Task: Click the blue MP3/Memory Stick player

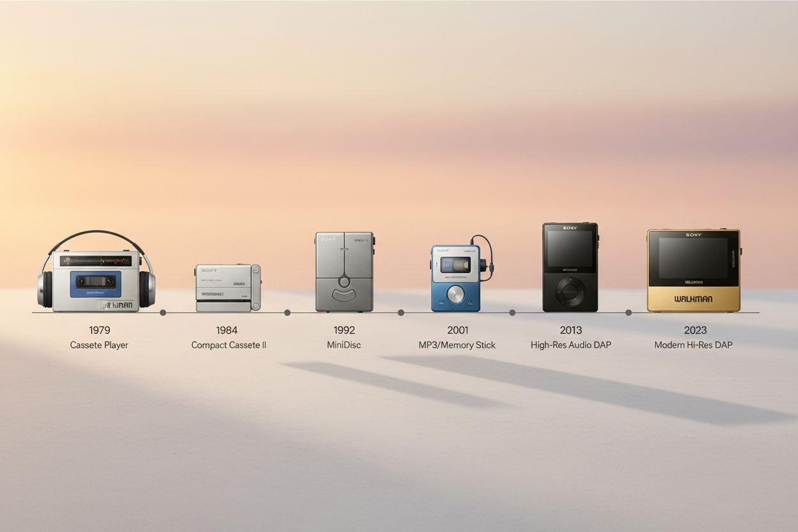Action: point(457,278)
